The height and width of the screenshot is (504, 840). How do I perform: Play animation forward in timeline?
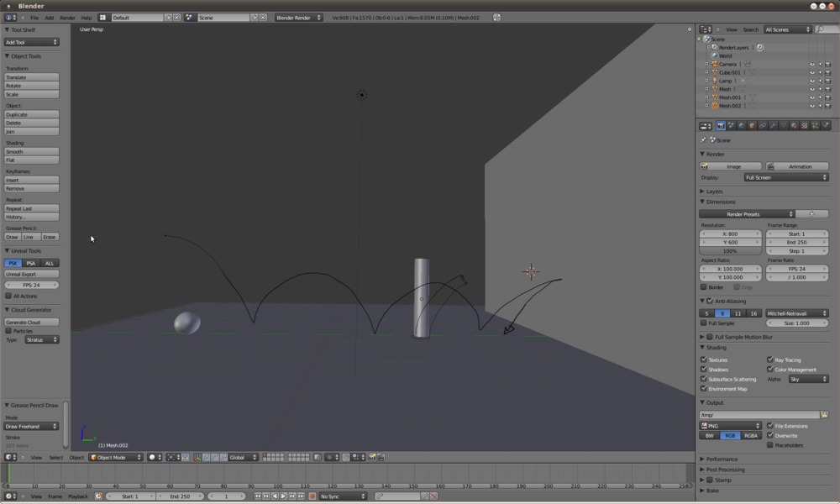(283, 496)
